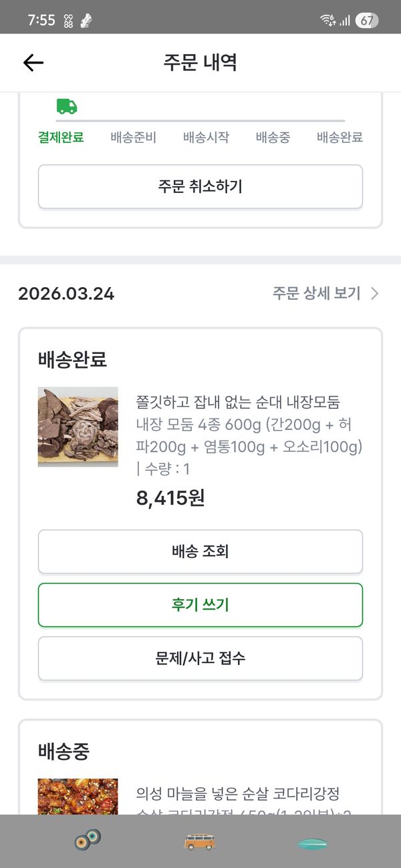This screenshot has width=401, height=868.
Task: Open the 순대 내장모둠 product thumbnail
Action: [x=78, y=427]
